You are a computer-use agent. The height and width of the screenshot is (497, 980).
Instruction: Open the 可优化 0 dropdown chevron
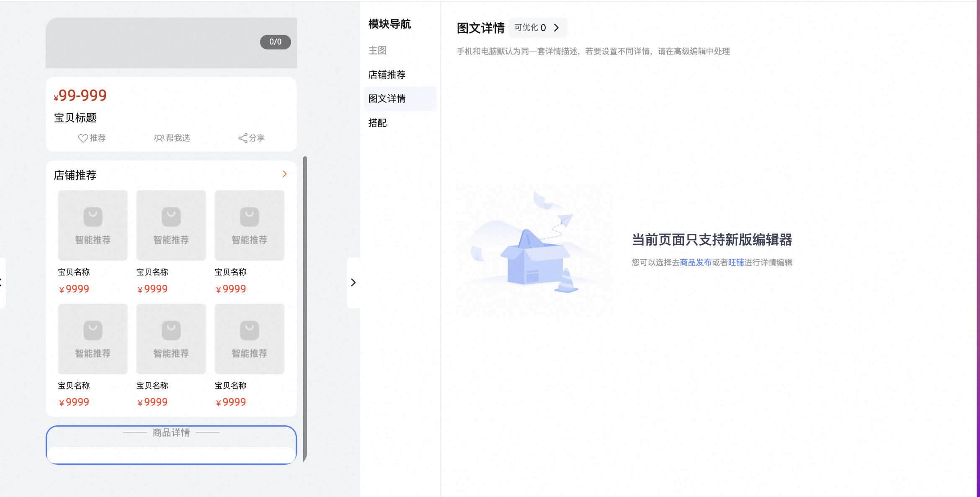(x=557, y=28)
